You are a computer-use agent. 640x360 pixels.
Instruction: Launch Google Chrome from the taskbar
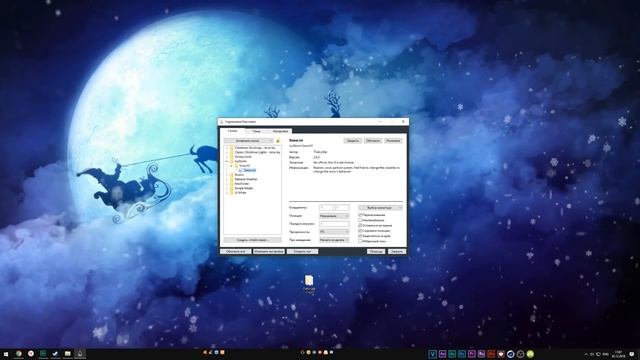tap(19, 354)
